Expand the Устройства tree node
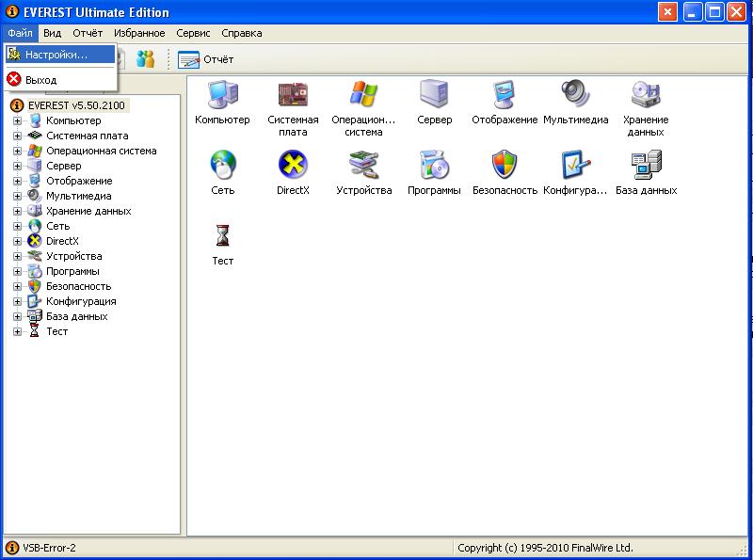 click(x=17, y=256)
